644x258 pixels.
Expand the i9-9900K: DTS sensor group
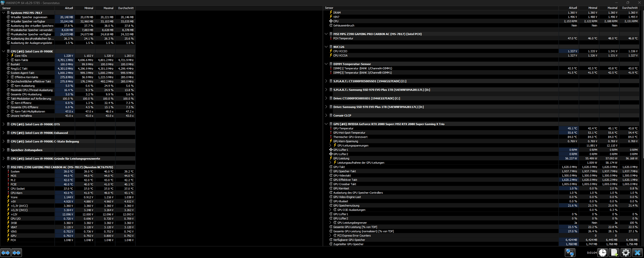[4, 124]
